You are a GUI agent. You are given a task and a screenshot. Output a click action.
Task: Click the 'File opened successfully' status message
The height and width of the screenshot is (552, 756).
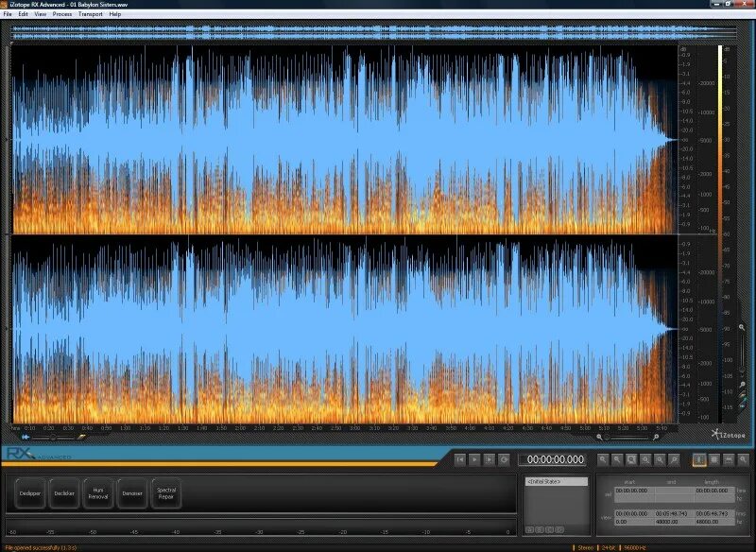[x=40, y=548]
